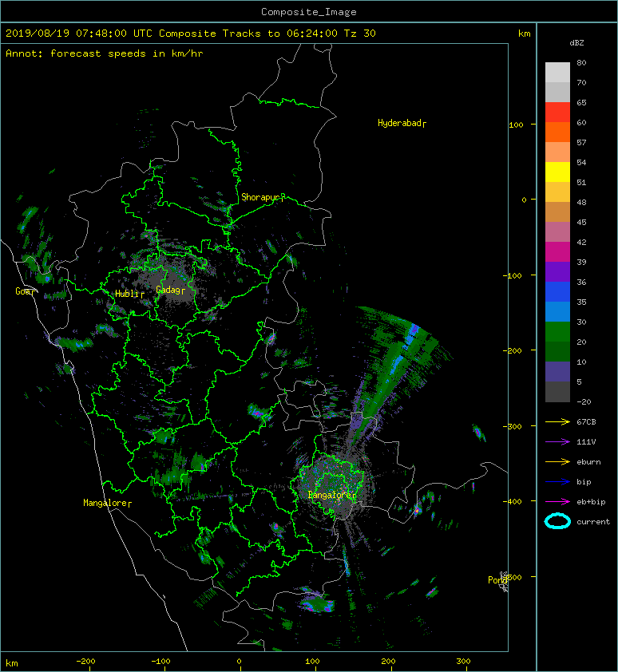Click the magenta arrow beside eb+bip
Viewport: 618px width, 672px height.
click(x=557, y=501)
